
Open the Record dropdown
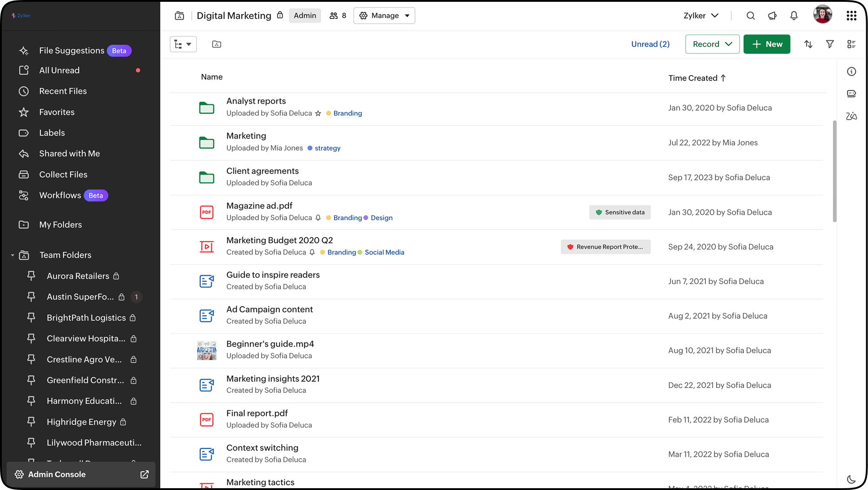click(x=712, y=44)
